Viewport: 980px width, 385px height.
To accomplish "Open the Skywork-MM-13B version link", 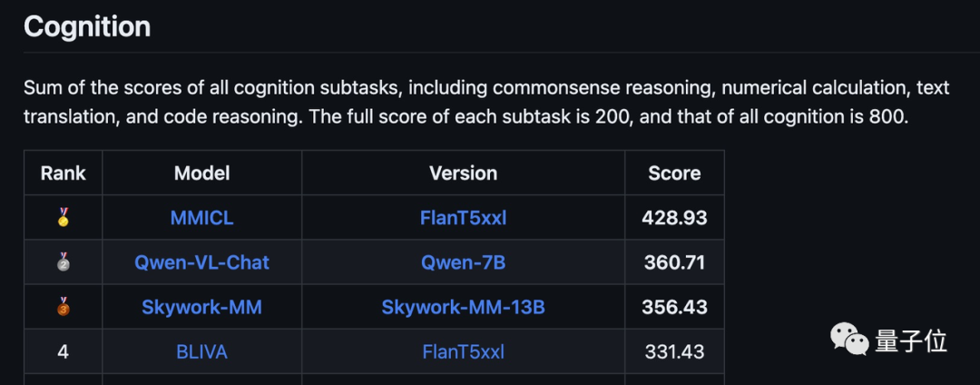I will pos(463,308).
